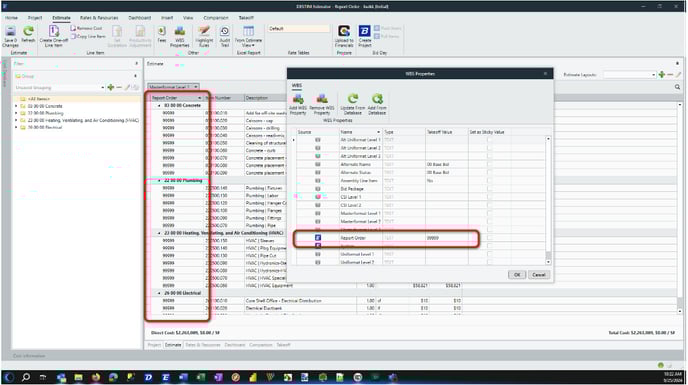
Task: Click Copy Line Item in ribbon
Action: pos(88,36)
